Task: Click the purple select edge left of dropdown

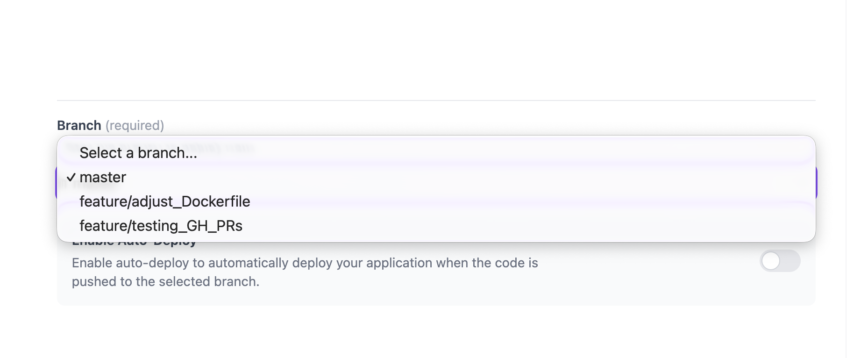Action: [56, 183]
